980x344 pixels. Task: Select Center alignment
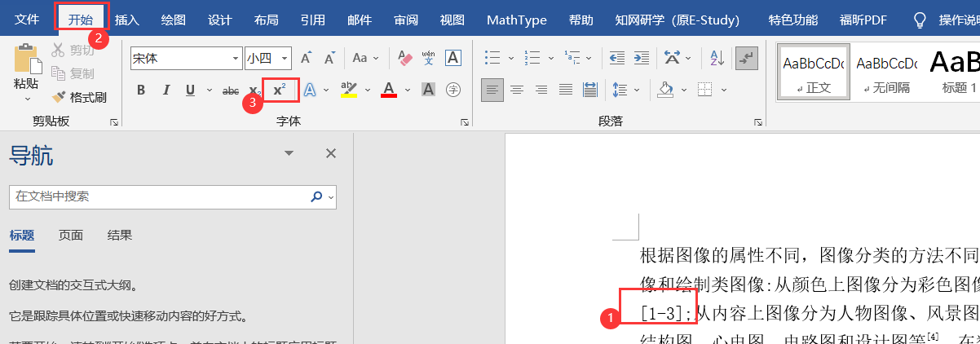click(x=516, y=90)
